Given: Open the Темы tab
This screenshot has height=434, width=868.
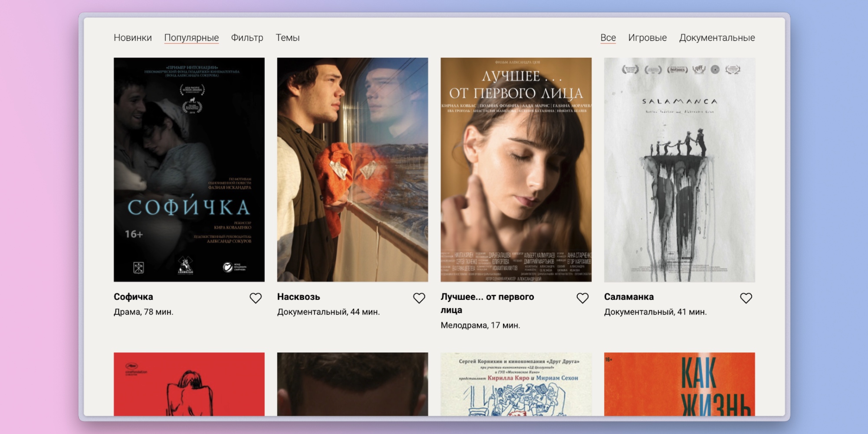Looking at the screenshot, I should click(x=288, y=38).
